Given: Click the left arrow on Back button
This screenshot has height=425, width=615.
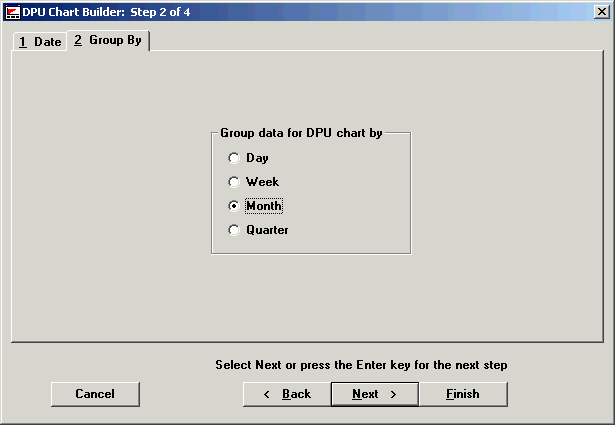Looking at the screenshot, I should [267, 394].
